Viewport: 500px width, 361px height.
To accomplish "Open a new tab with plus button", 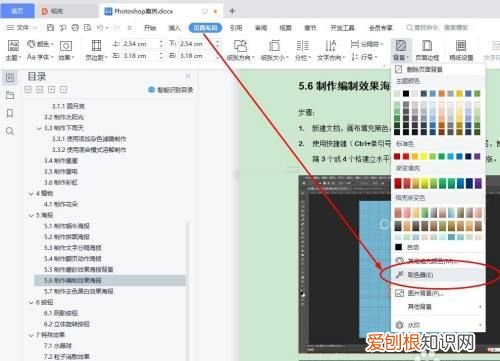I will click(x=232, y=11).
